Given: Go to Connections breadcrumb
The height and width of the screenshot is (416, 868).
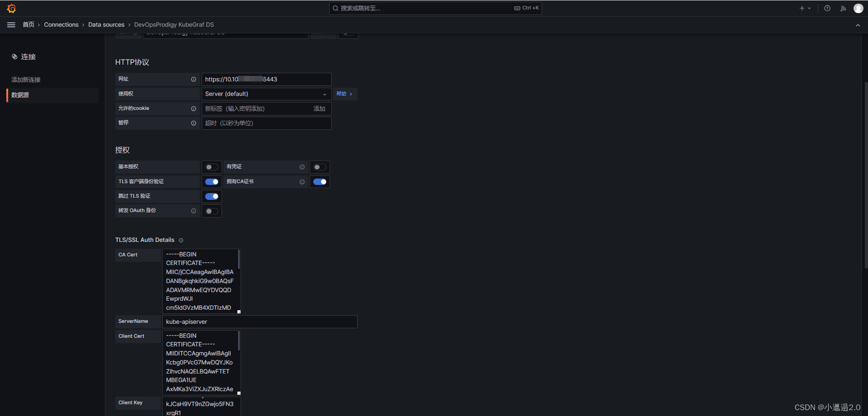Looking at the screenshot, I should coord(61,24).
